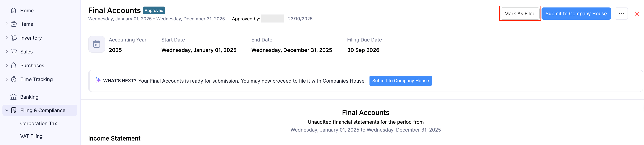The image size is (644, 145).
Task: Open the Corporation Tax page
Action: point(39,124)
